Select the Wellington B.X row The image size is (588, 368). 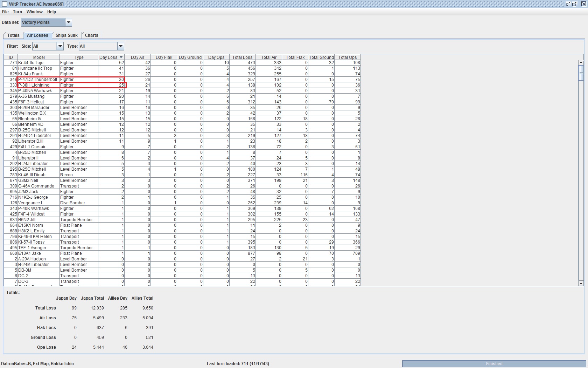[x=182, y=113]
